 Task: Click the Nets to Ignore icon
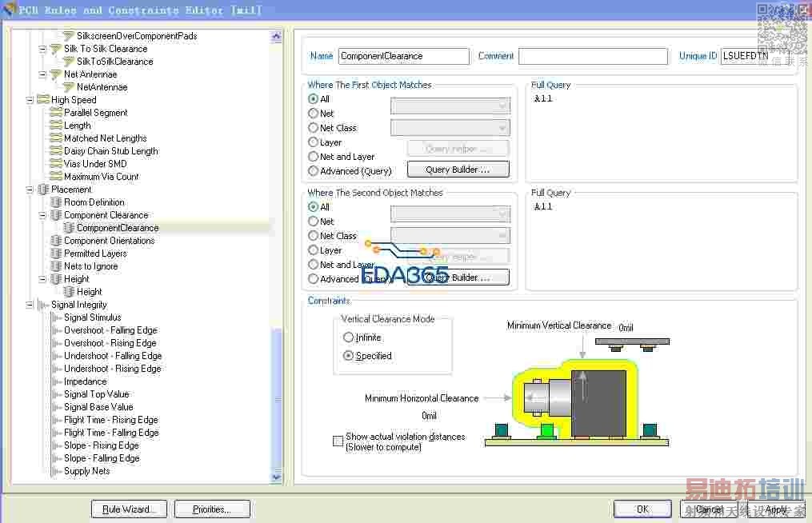click(x=56, y=266)
